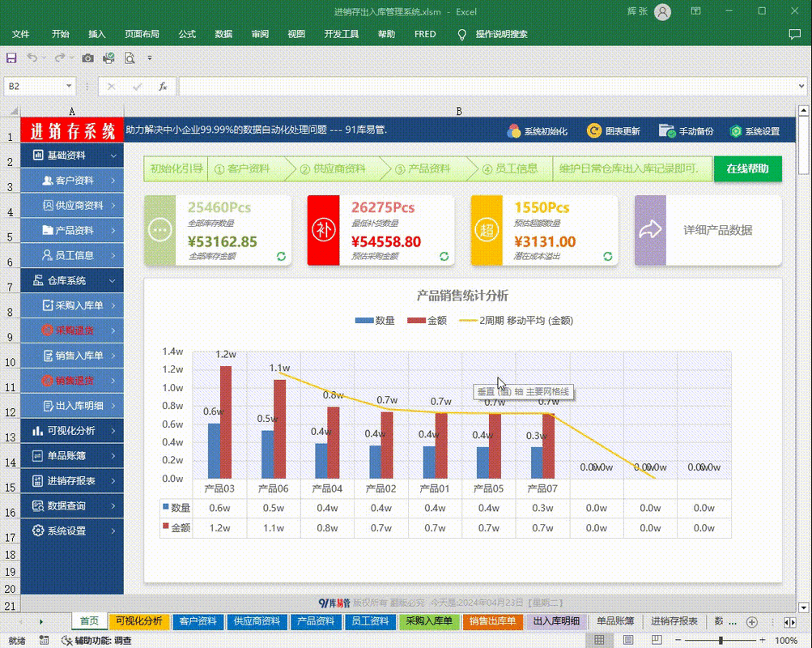
Task: Undo the last action in the quick access toolbar
Action: [x=32, y=58]
